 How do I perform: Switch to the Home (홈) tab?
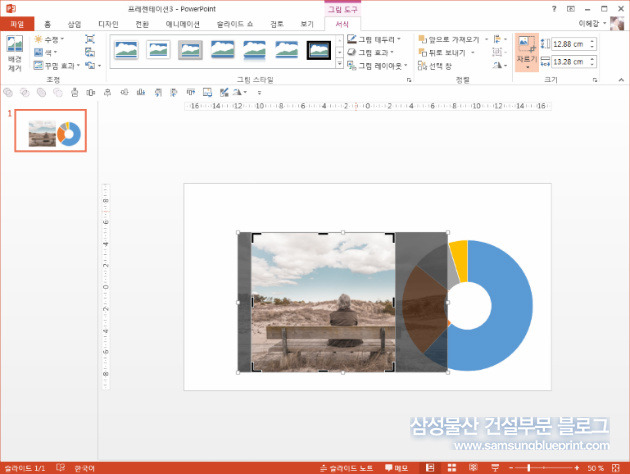pos(47,24)
